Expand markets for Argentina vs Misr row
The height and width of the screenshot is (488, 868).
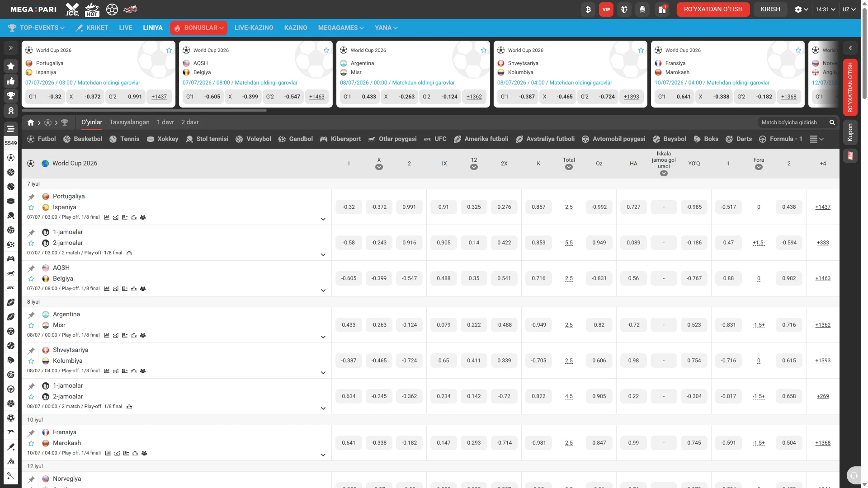323,337
